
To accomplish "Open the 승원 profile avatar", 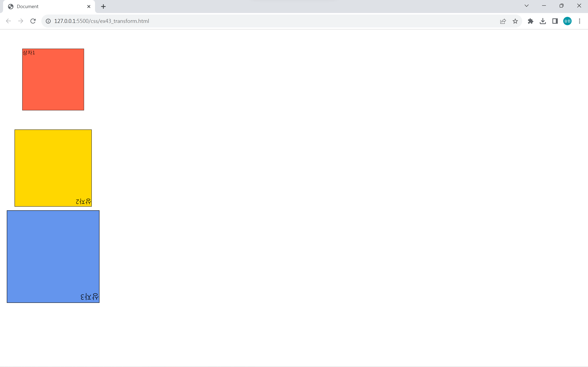I will (567, 21).
